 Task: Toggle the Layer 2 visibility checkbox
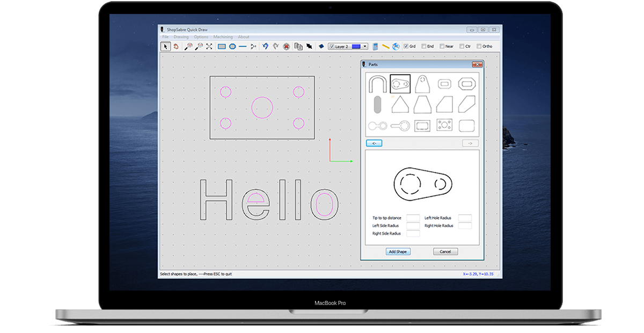[x=332, y=47]
